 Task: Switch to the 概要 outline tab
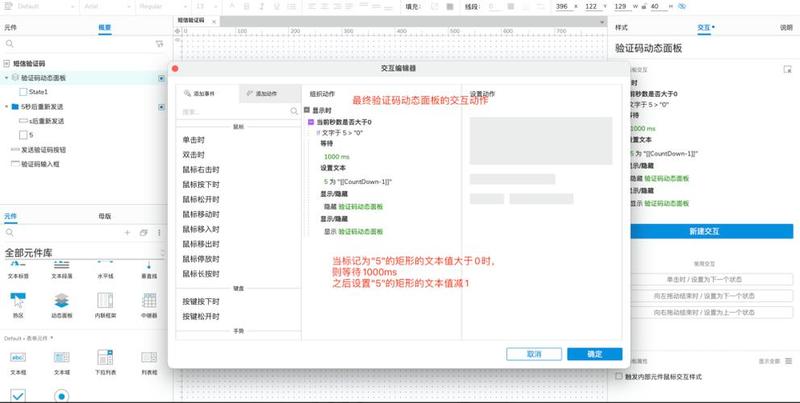pos(105,28)
